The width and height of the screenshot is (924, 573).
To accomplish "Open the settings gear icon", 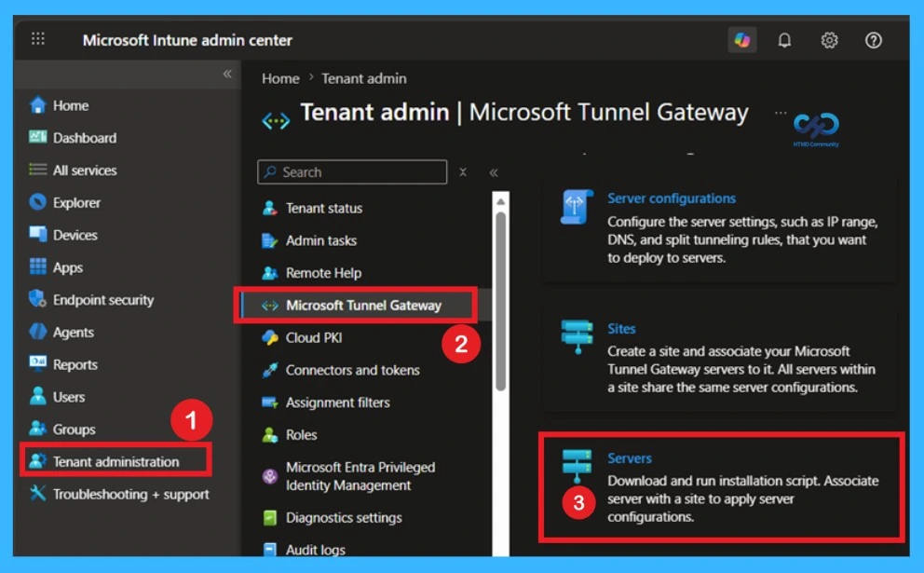I will pos(829,40).
